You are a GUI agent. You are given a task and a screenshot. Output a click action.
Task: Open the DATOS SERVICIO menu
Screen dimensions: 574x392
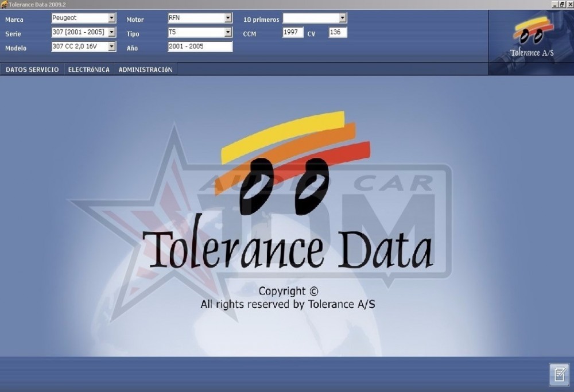pos(32,69)
